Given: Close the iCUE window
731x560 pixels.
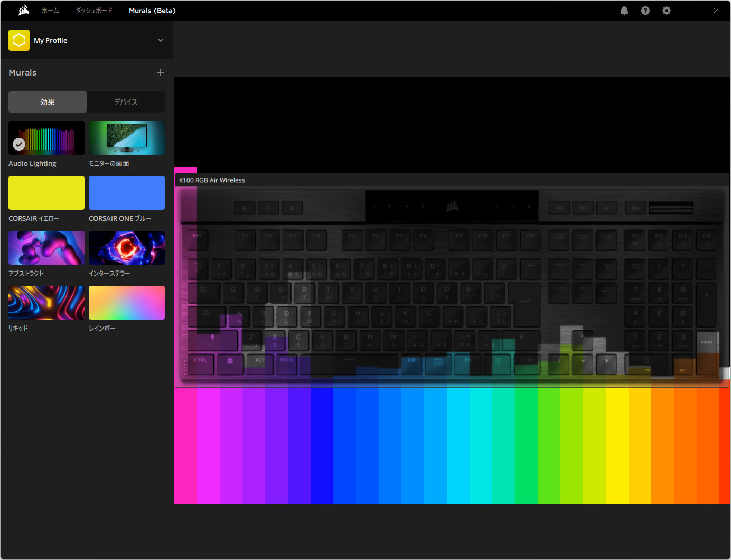Looking at the screenshot, I should [716, 11].
